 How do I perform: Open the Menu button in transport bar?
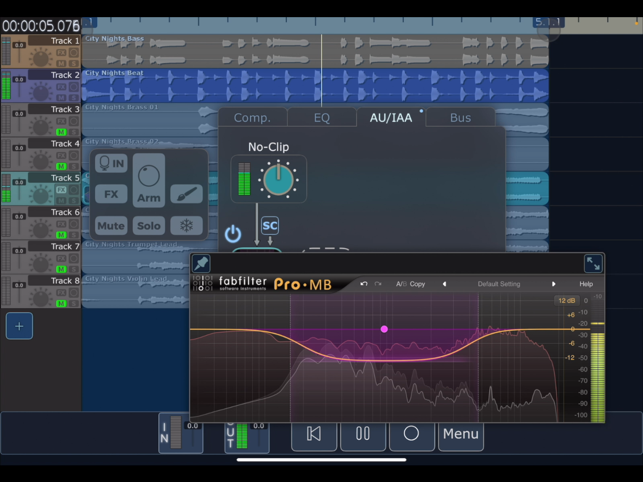[x=461, y=434]
